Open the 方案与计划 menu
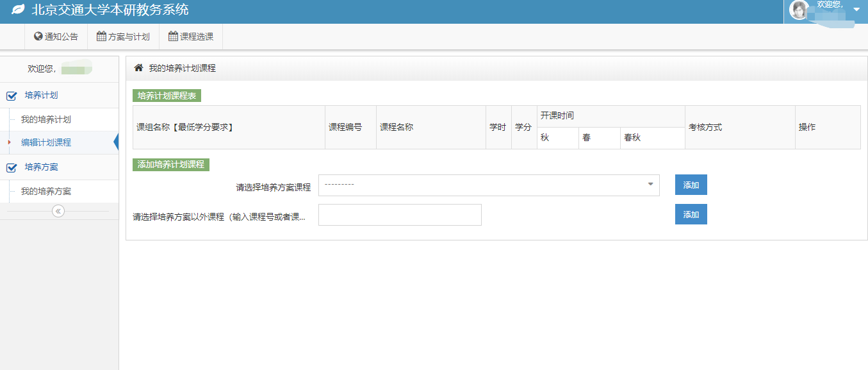The image size is (868, 370). (x=123, y=37)
